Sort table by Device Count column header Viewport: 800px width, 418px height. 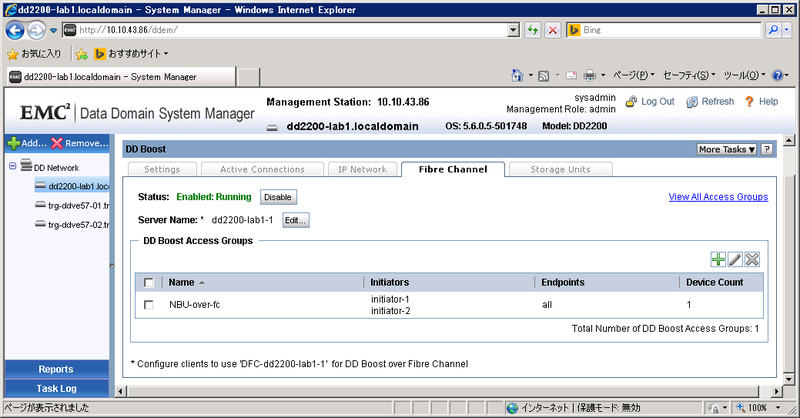coord(714,282)
